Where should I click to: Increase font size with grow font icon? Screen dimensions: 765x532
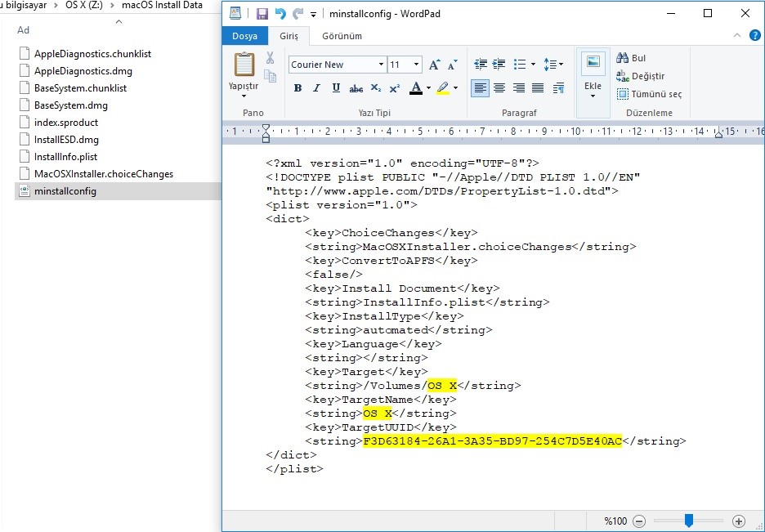pyautogui.click(x=435, y=65)
